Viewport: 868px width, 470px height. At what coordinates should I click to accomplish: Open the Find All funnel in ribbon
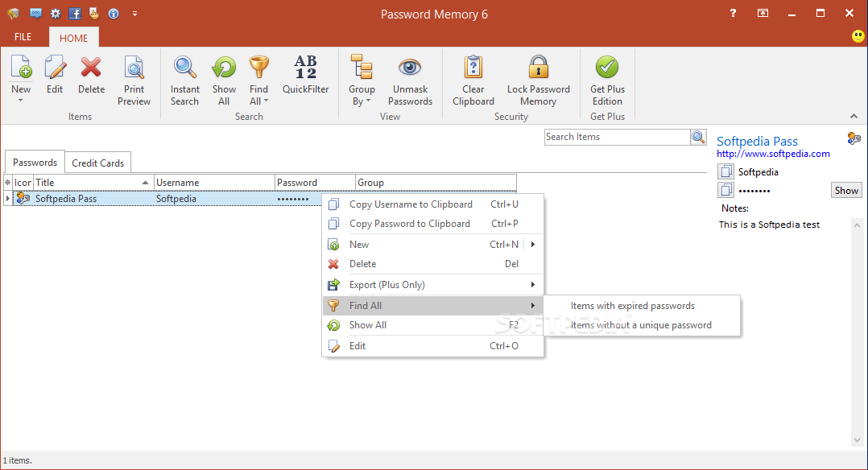tap(258, 80)
